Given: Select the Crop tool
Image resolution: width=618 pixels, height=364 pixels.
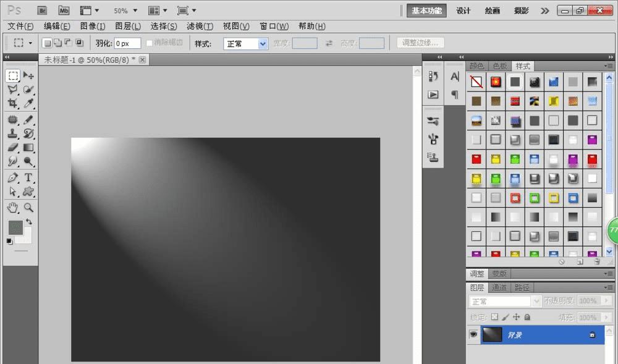Looking at the screenshot, I should pyautogui.click(x=12, y=103).
